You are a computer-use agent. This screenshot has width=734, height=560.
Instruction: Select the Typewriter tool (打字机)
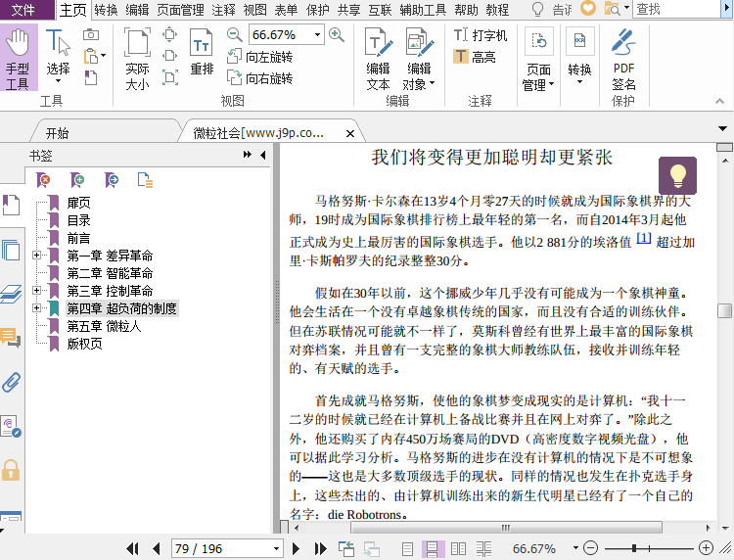(x=481, y=35)
